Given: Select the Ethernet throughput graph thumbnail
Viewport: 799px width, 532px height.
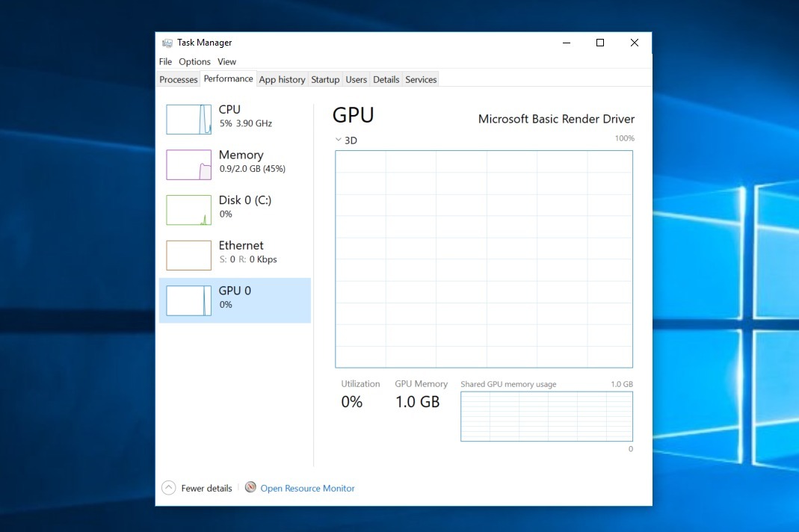Looking at the screenshot, I should coord(188,256).
